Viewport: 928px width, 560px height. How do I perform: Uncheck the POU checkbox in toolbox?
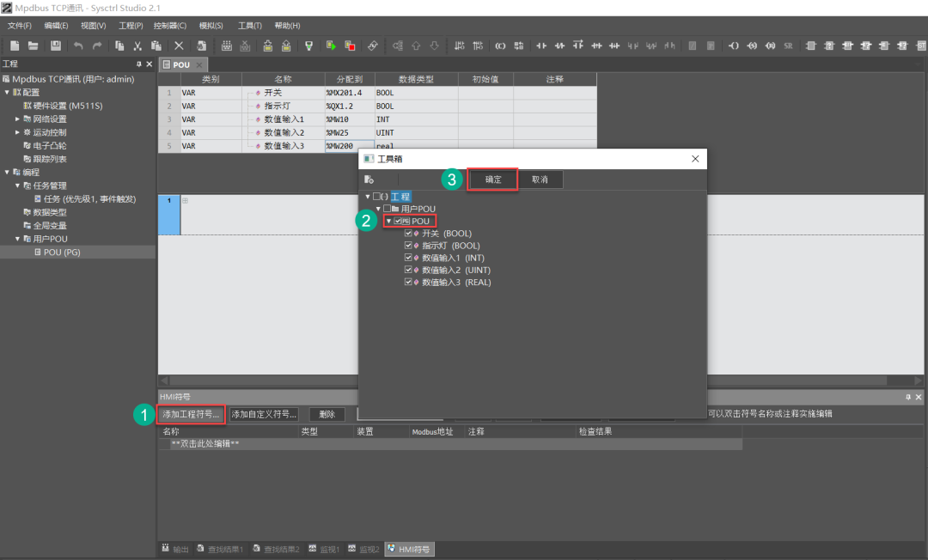398,221
